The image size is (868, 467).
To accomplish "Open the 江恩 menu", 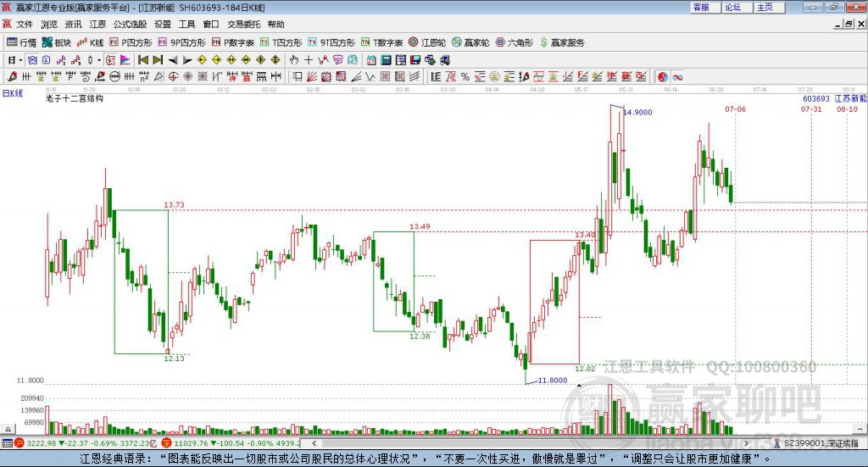I will click(97, 25).
